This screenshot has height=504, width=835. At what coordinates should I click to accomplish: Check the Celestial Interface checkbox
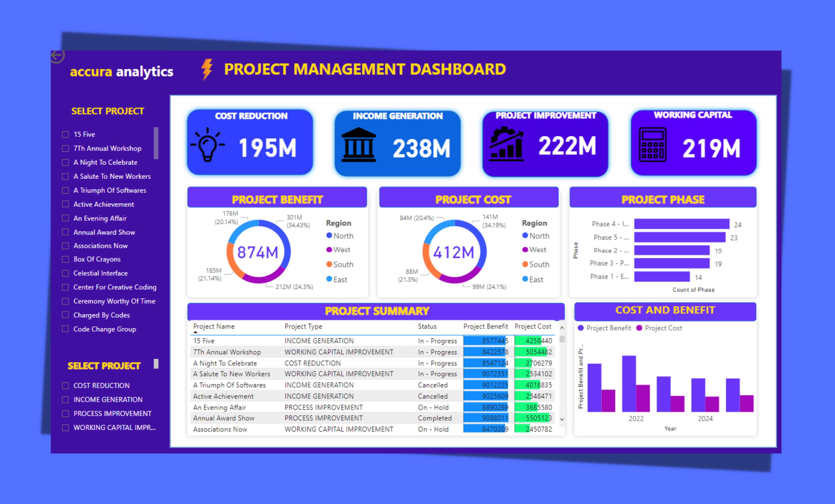pyautogui.click(x=65, y=273)
